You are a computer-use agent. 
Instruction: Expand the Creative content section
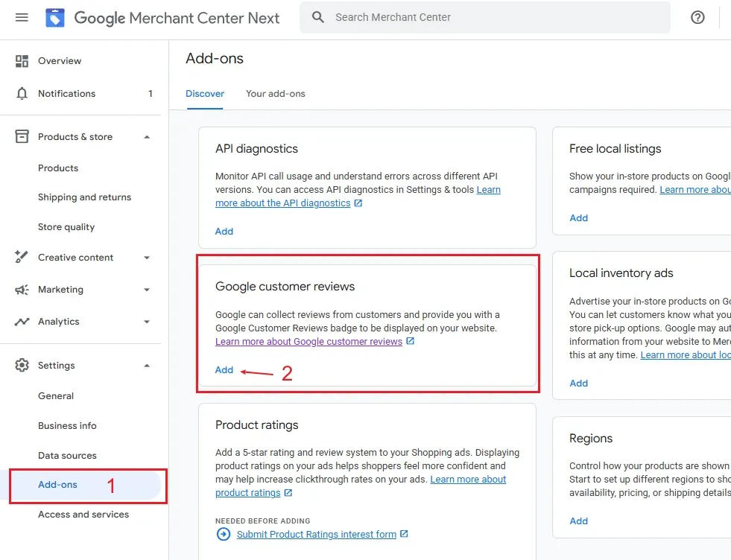coord(147,257)
